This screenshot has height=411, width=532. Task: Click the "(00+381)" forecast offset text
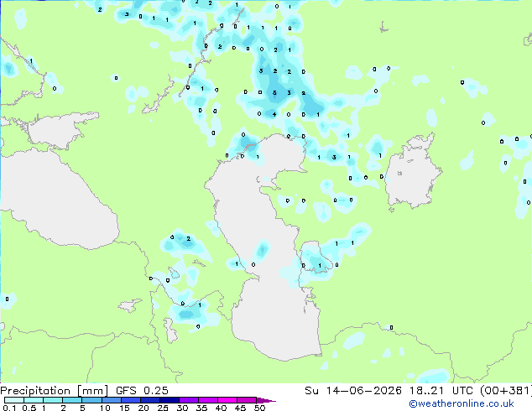coord(505,391)
